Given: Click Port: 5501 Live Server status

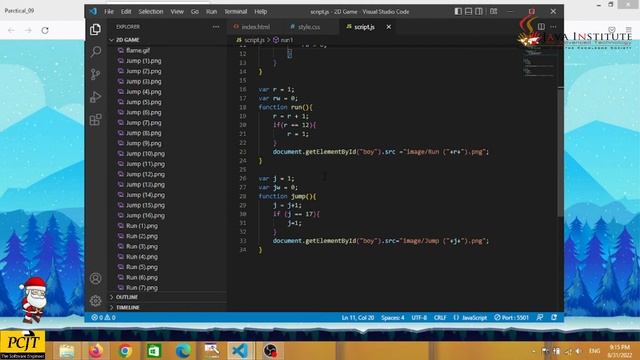Looking at the screenshot, I should tap(511, 318).
